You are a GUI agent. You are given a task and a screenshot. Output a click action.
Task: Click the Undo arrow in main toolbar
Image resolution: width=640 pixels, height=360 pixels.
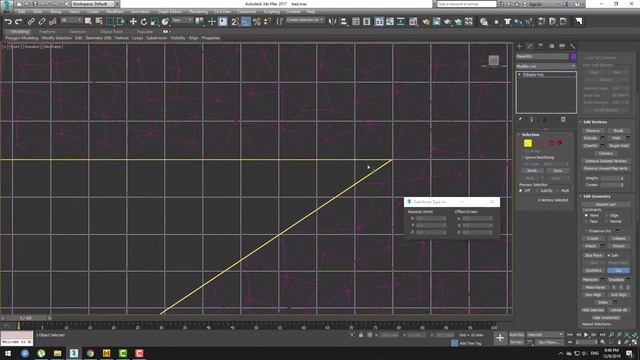(x=8, y=21)
